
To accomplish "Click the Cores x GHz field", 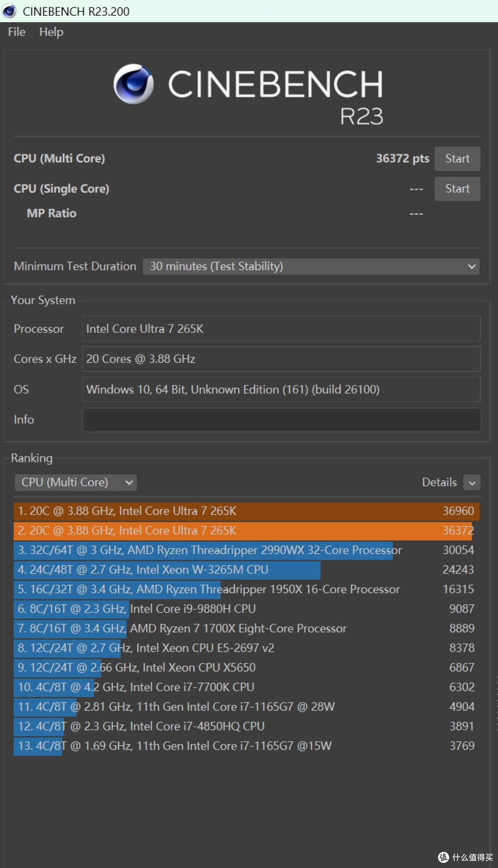I will (281, 359).
